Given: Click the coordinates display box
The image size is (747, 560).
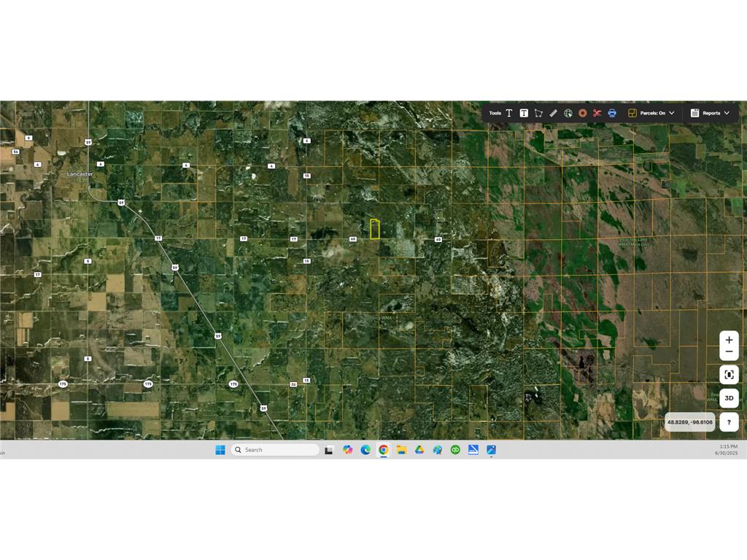Looking at the screenshot, I should coord(689,422).
